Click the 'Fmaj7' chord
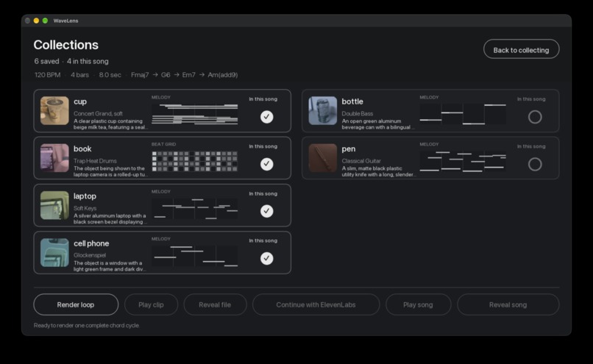The image size is (593, 364). (140, 75)
